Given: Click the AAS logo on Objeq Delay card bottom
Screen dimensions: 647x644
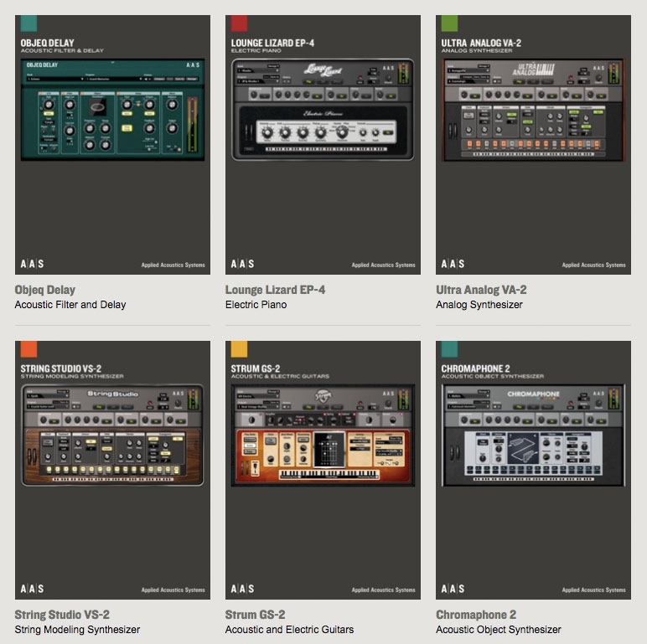Looking at the screenshot, I should point(32,264).
